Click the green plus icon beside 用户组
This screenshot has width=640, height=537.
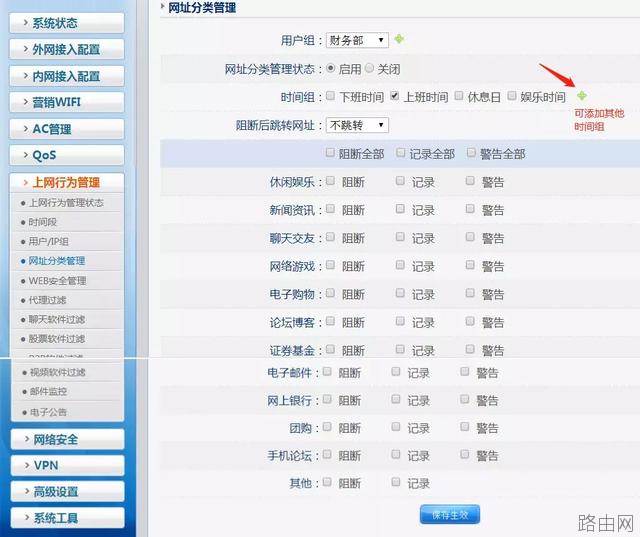(399, 39)
